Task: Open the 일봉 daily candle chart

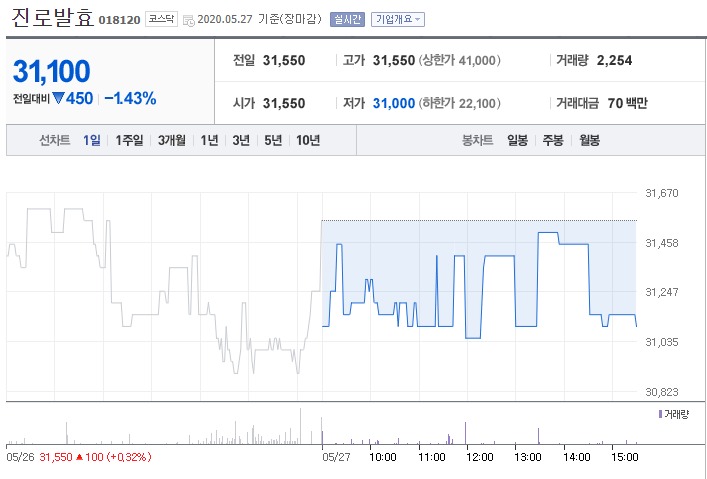Action: point(517,140)
